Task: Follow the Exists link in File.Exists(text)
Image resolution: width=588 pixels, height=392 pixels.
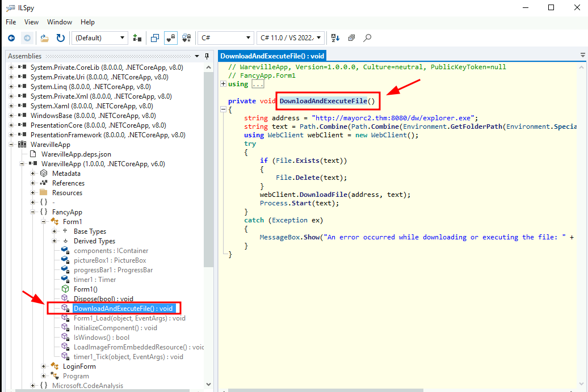Action: pyautogui.click(x=308, y=161)
